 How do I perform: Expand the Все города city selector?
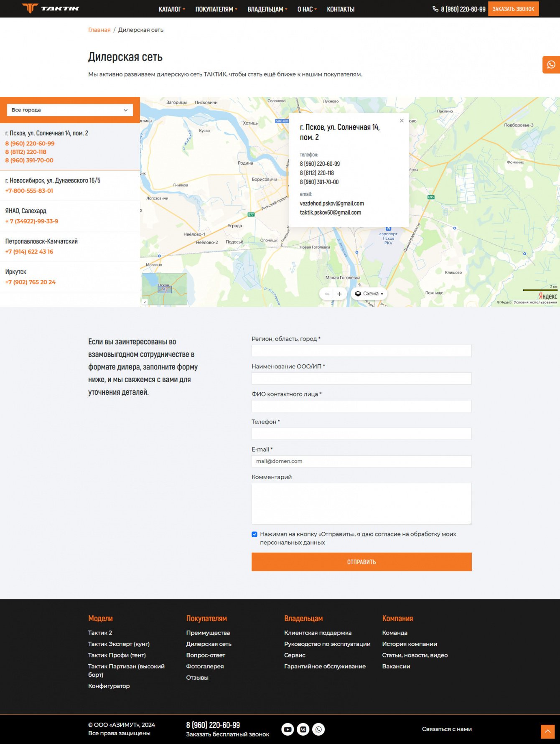pos(70,110)
